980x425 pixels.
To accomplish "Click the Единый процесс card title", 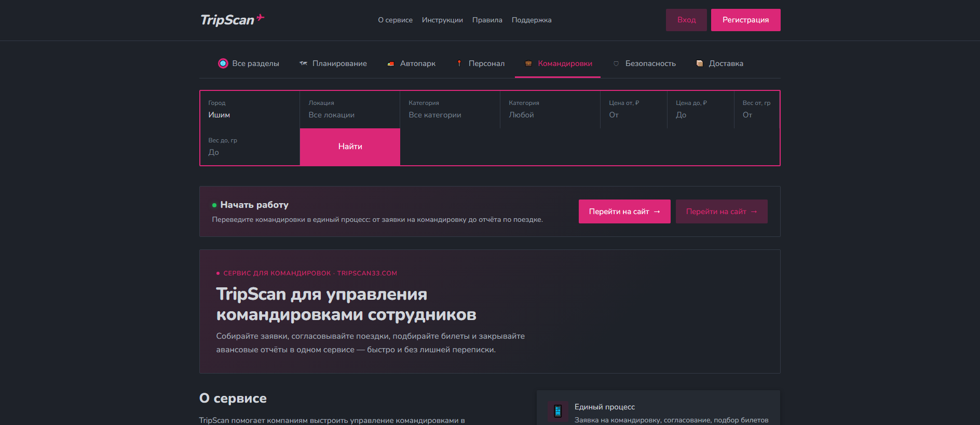I will 605,407.
